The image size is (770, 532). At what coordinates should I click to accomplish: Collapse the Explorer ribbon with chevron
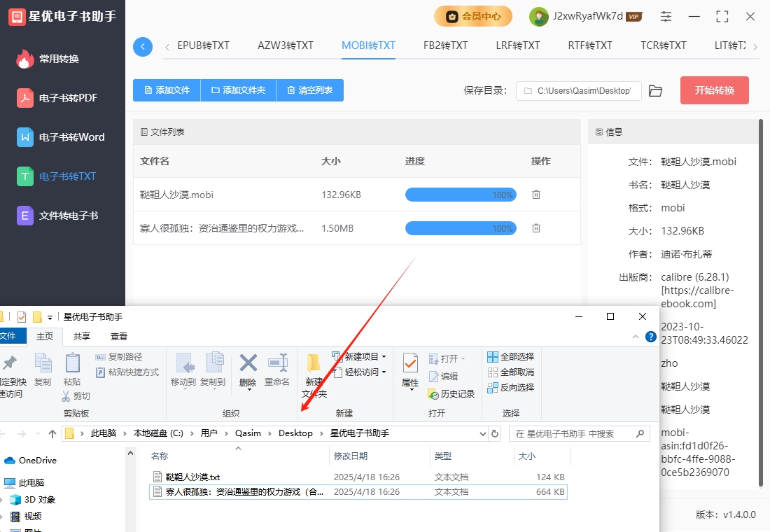point(636,337)
